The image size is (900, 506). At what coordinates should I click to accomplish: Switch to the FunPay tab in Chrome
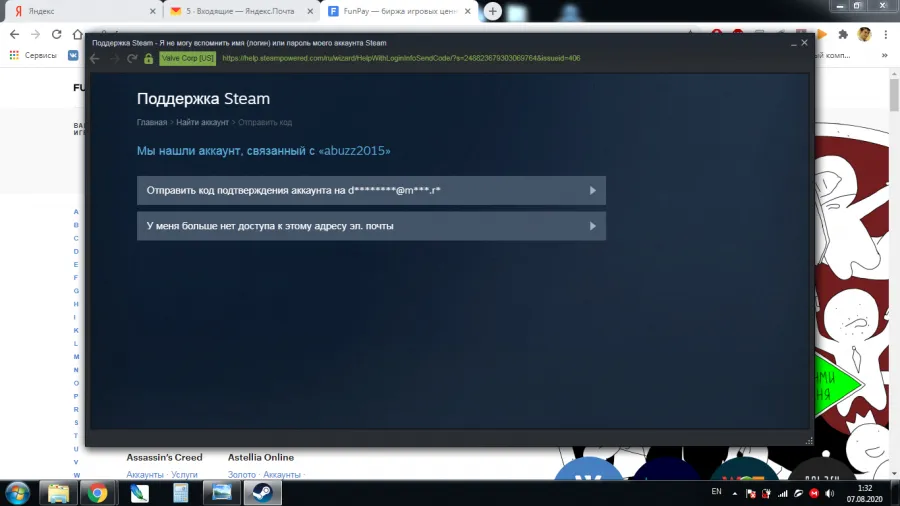398,11
